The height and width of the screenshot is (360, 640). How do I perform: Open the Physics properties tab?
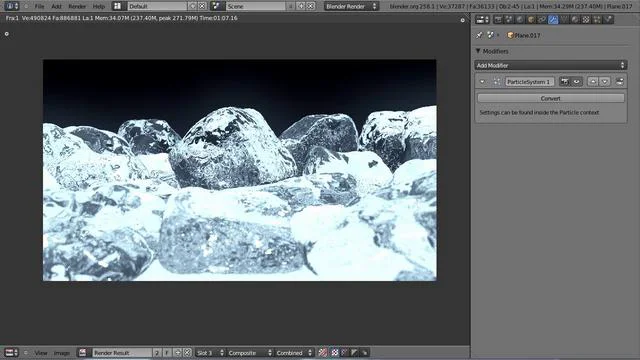(608, 19)
